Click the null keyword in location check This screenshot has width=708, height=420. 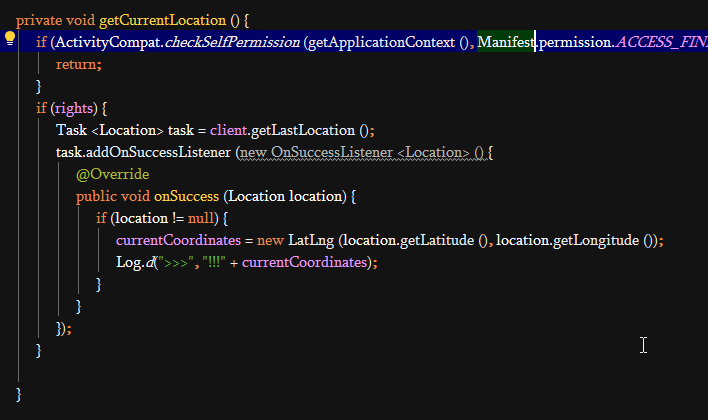(x=200, y=219)
